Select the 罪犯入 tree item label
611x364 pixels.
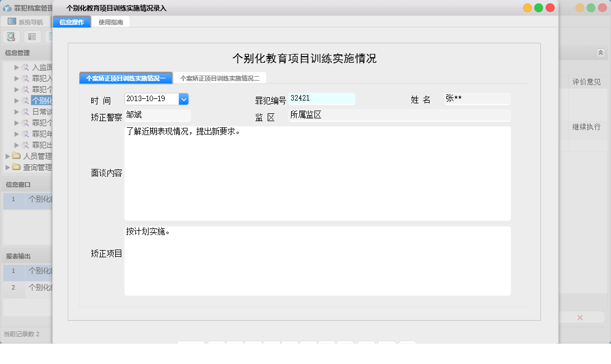[42, 78]
